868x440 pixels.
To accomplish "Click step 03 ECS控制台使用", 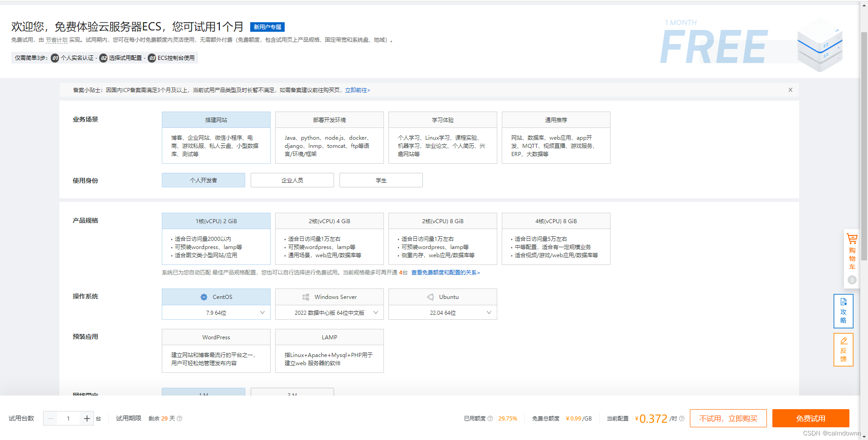I will coord(172,58).
